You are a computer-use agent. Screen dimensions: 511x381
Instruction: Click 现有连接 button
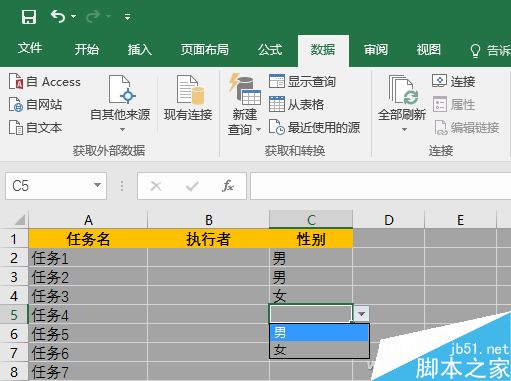click(x=188, y=98)
